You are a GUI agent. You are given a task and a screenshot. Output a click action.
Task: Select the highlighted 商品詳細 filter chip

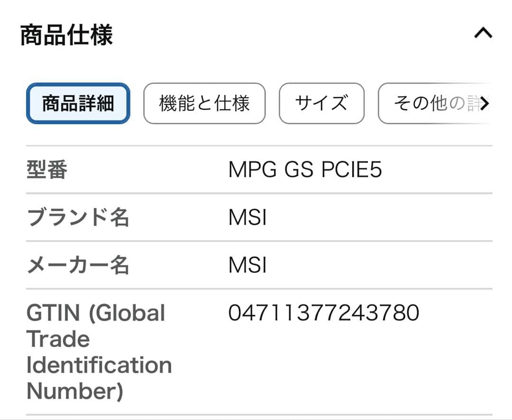[x=77, y=104]
